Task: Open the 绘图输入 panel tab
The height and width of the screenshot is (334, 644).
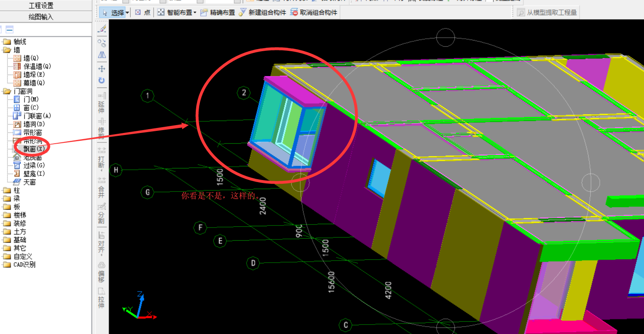Action: [x=41, y=17]
